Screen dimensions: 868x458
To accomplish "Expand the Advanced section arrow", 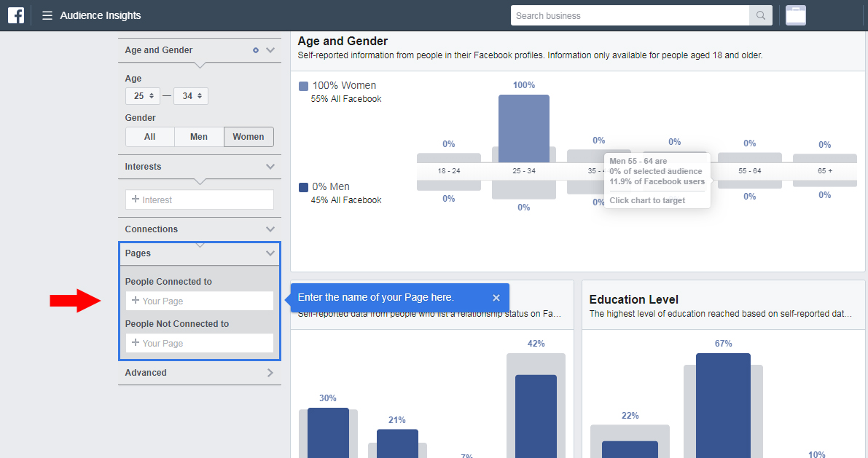I will [x=270, y=373].
